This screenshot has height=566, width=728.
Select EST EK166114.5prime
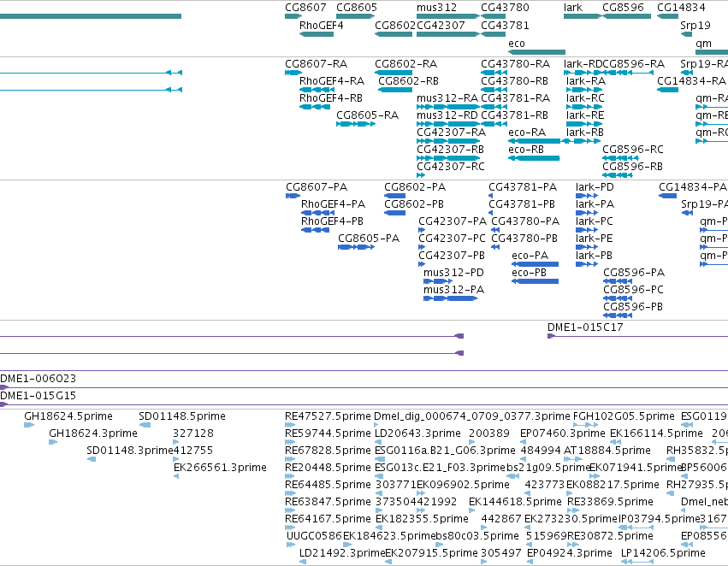click(656, 433)
